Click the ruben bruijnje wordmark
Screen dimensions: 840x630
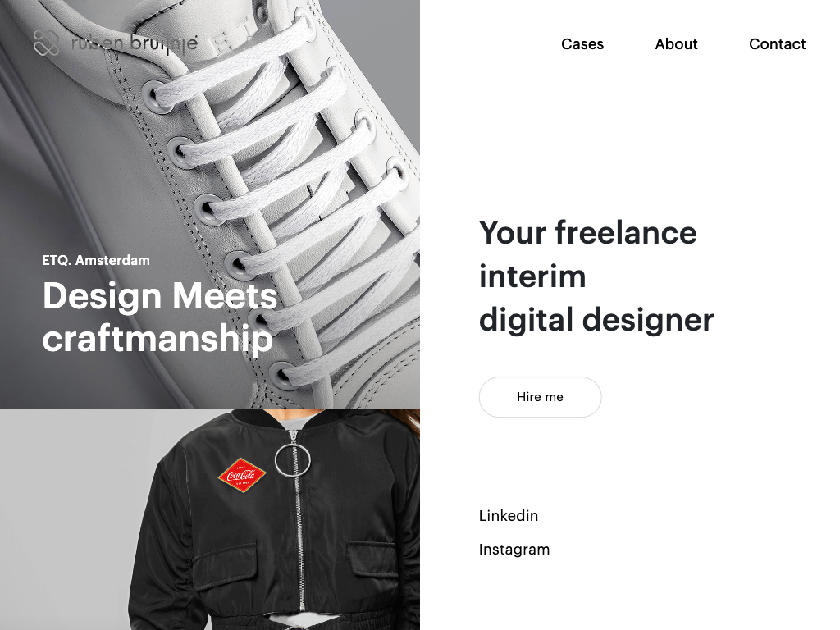135,44
